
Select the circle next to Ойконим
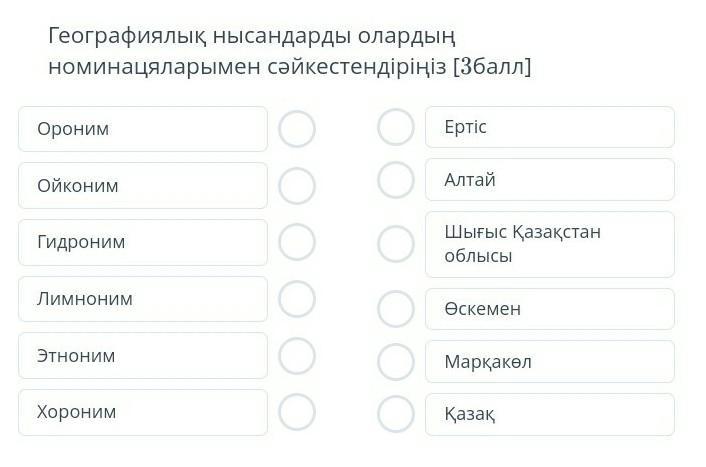point(297,185)
